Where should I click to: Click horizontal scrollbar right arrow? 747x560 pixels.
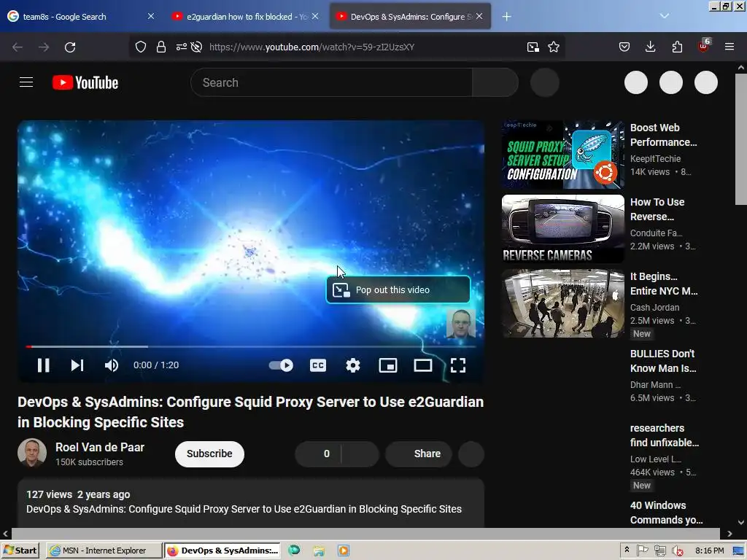click(x=729, y=534)
